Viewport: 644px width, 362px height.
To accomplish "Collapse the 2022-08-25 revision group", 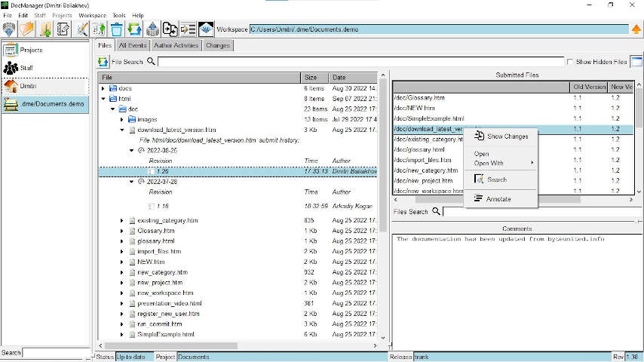I will coord(130,151).
